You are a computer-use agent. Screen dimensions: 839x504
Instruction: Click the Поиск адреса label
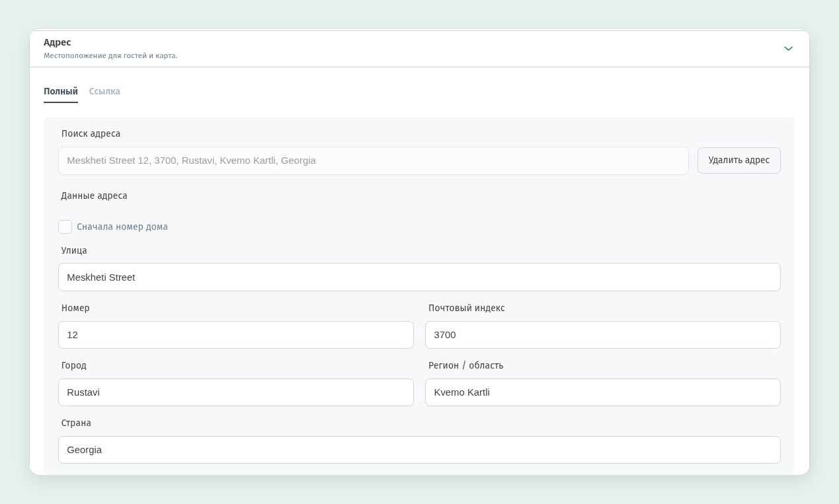pyautogui.click(x=91, y=133)
